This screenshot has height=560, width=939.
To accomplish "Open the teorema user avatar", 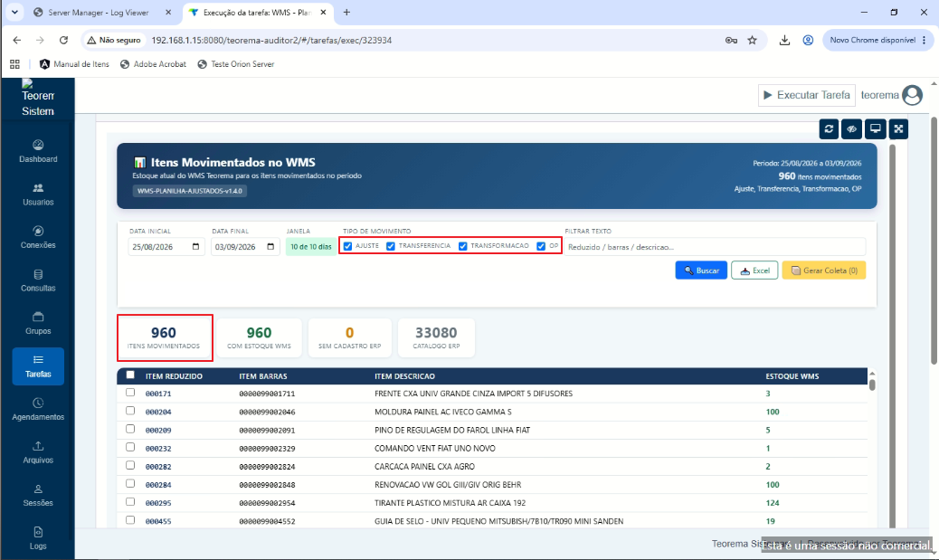I will pyautogui.click(x=912, y=95).
